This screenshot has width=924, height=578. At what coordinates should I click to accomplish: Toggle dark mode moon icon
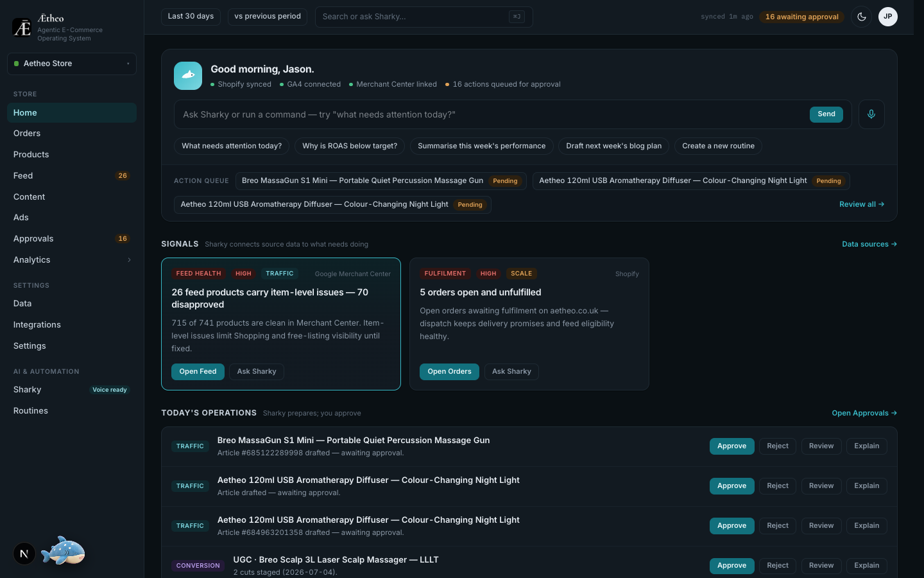(862, 17)
